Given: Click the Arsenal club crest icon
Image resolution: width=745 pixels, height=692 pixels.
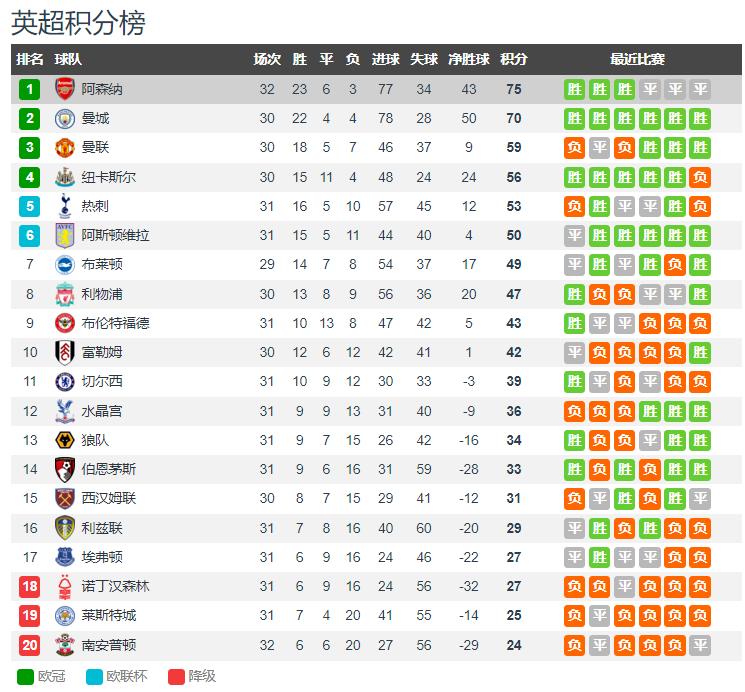Looking at the screenshot, I should (65, 89).
